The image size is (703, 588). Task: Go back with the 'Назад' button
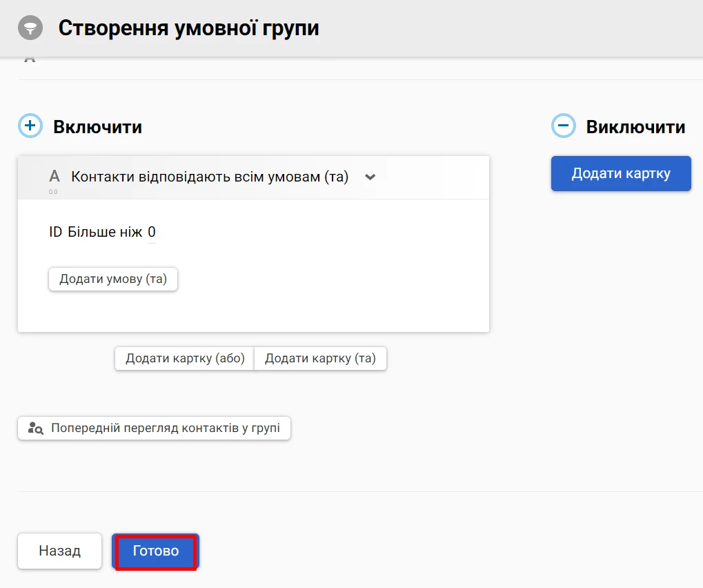tap(59, 551)
